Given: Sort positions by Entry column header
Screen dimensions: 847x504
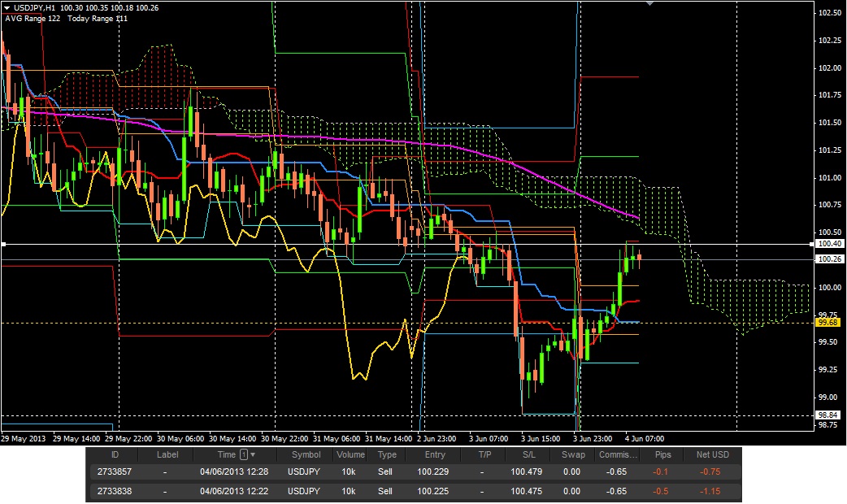Looking at the screenshot, I should (x=435, y=455).
